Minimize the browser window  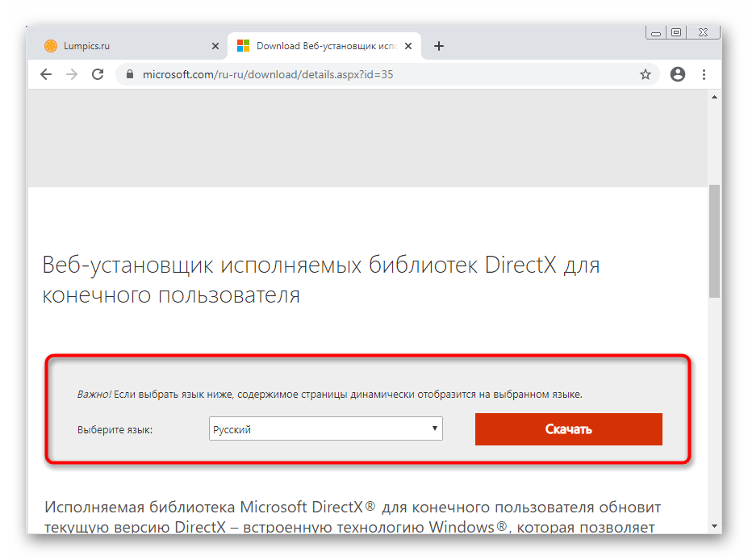[656, 33]
